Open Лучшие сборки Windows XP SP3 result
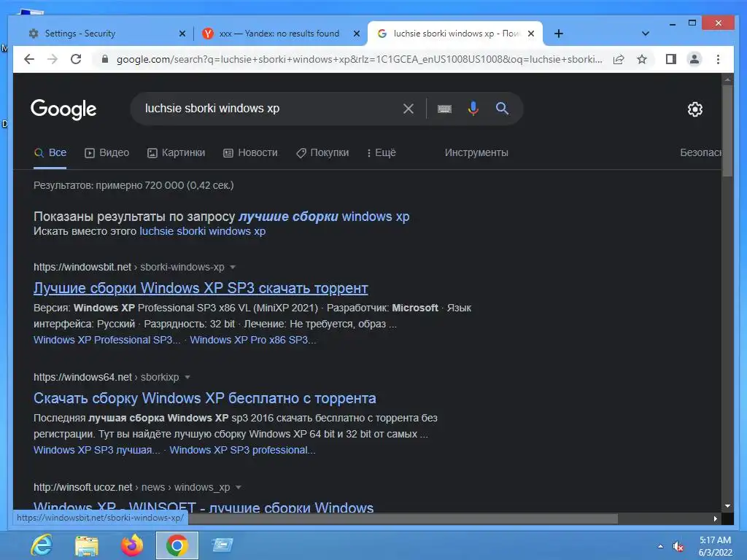 tap(201, 288)
